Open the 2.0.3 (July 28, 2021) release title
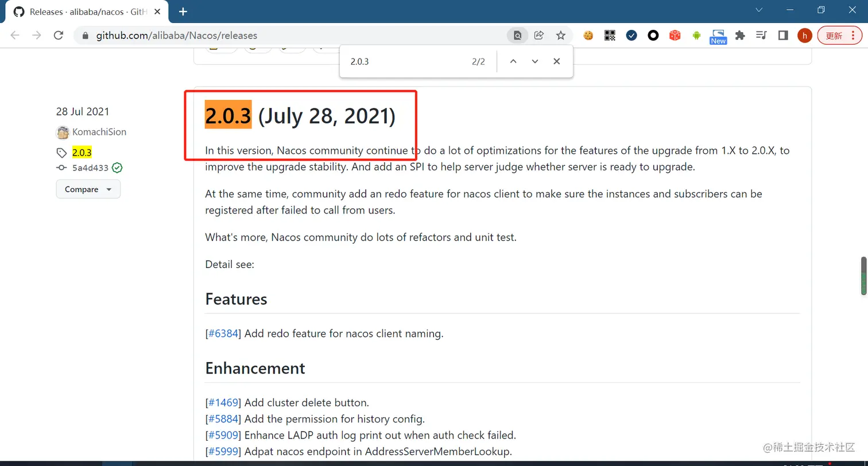This screenshot has height=466, width=868. pyautogui.click(x=300, y=116)
